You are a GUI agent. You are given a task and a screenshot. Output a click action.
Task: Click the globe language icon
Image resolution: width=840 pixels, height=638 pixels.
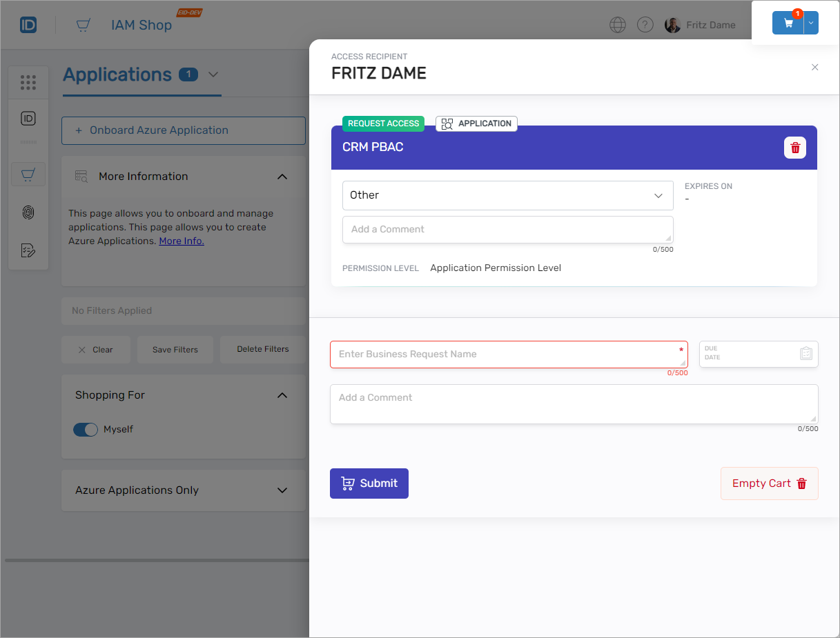[x=618, y=25]
